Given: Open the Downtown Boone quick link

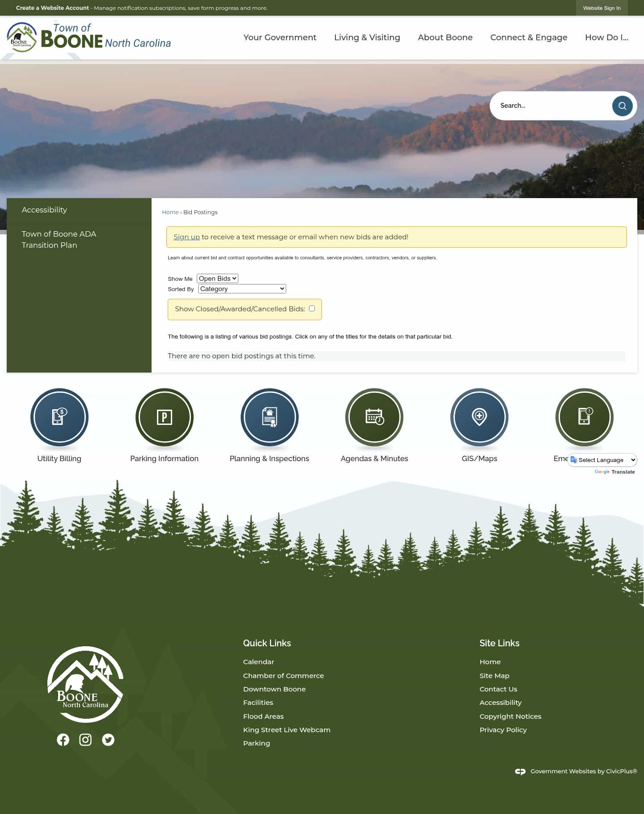Looking at the screenshot, I should 274,689.
